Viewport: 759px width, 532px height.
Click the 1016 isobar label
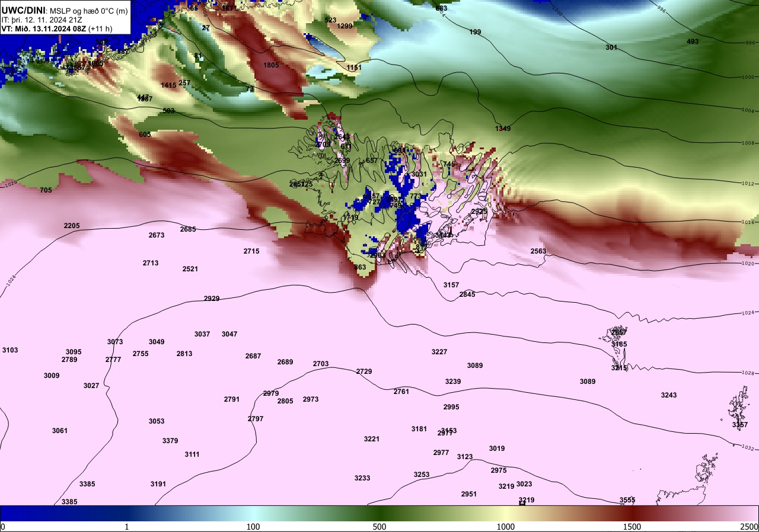748,222
